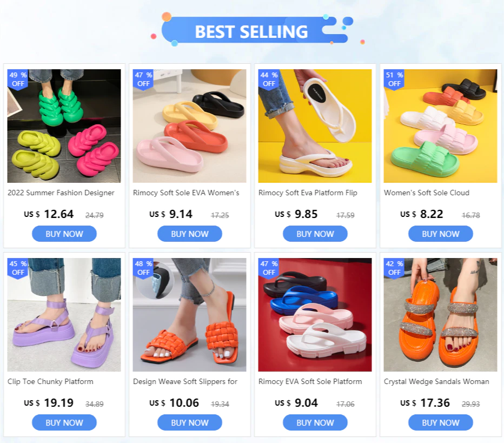This screenshot has width=504, height=443.
Task: Click the 48% OFF badge on woven slippers
Action: [x=143, y=268]
